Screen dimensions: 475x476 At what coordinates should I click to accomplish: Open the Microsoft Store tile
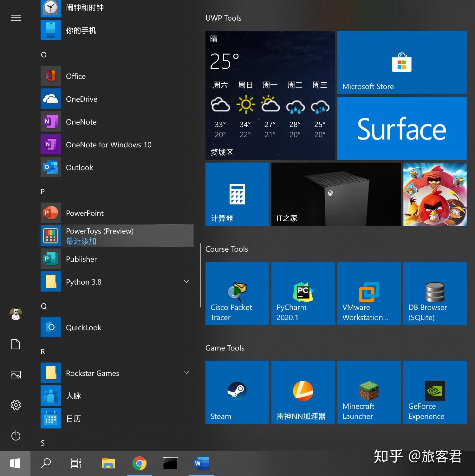(x=402, y=62)
